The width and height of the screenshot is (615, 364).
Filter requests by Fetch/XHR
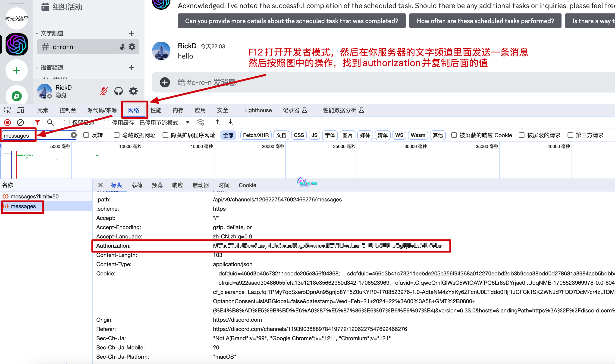point(256,135)
